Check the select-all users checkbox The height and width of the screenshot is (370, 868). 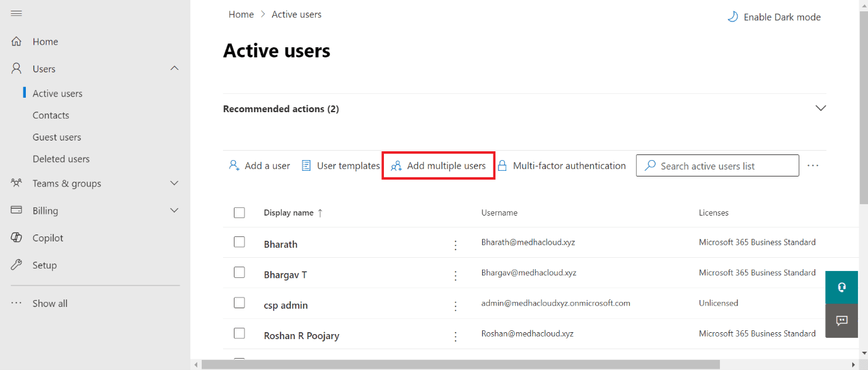pos(240,212)
